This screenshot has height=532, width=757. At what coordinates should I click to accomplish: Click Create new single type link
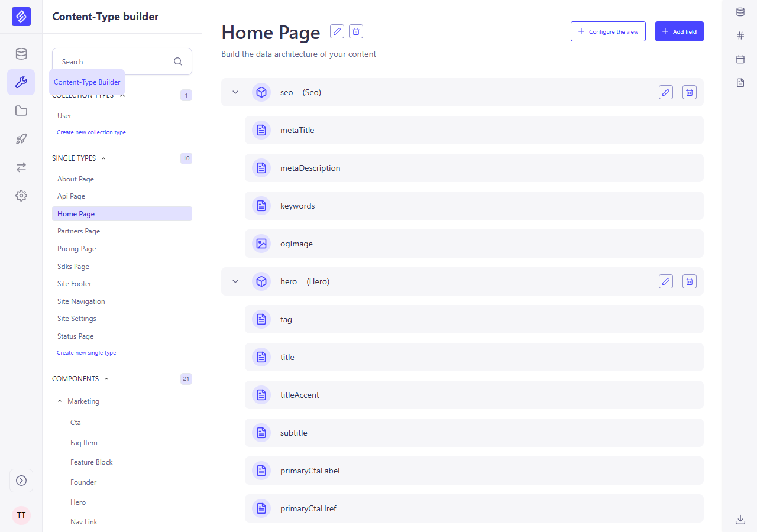(86, 353)
